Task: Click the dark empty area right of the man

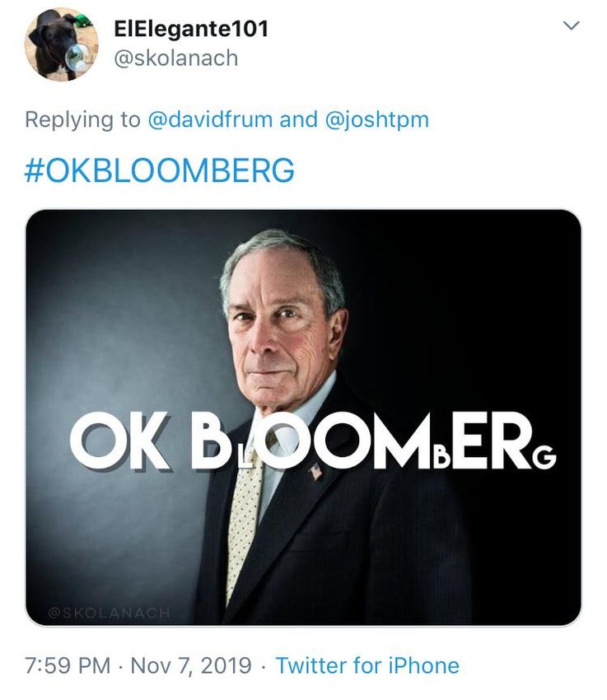Action: [x=502, y=313]
